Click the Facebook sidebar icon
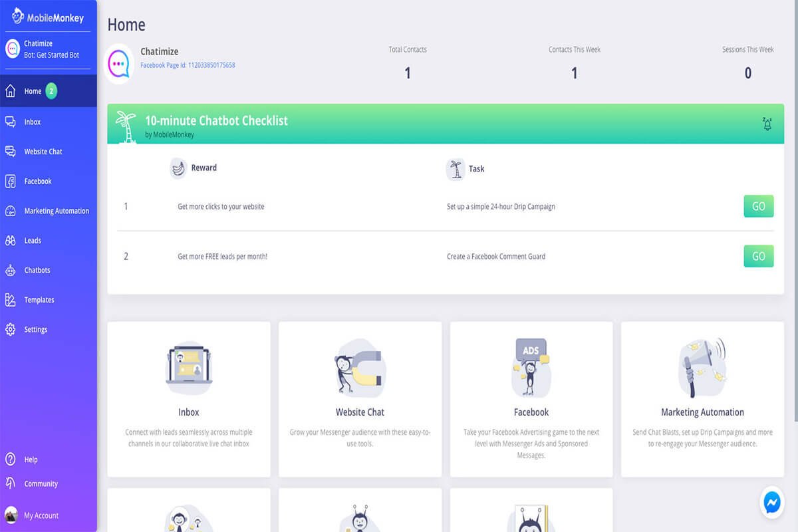798x532 pixels. pyautogui.click(x=11, y=181)
